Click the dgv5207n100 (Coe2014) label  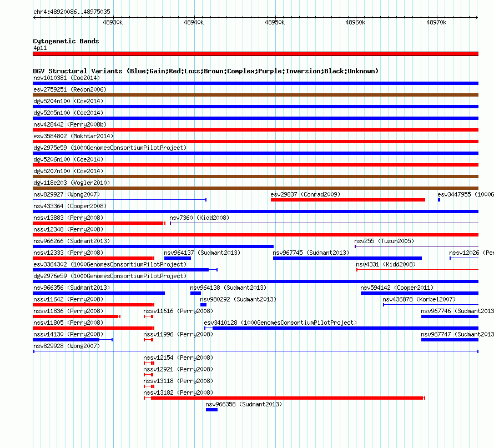coord(68,171)
